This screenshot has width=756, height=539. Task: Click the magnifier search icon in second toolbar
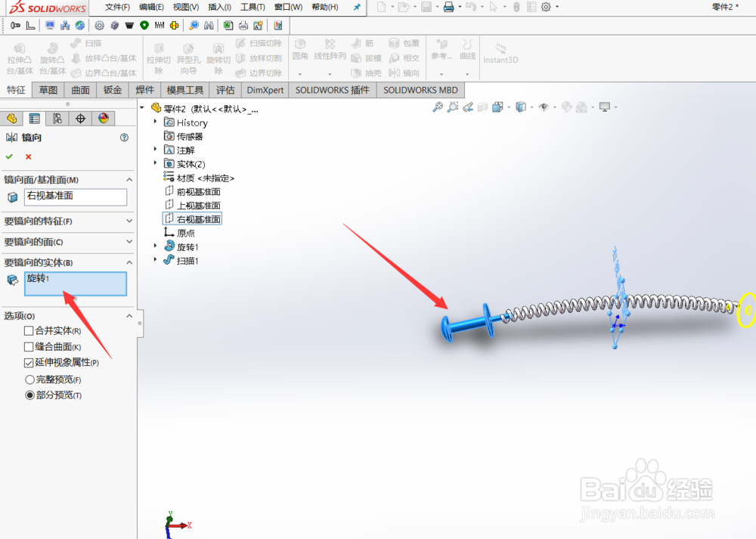[194, 25]
